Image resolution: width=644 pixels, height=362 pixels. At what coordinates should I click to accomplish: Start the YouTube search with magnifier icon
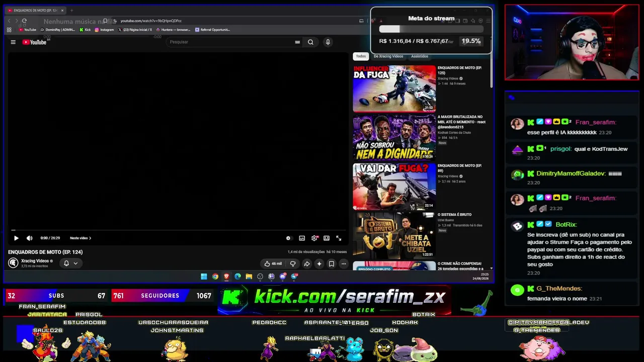(310, 42)
